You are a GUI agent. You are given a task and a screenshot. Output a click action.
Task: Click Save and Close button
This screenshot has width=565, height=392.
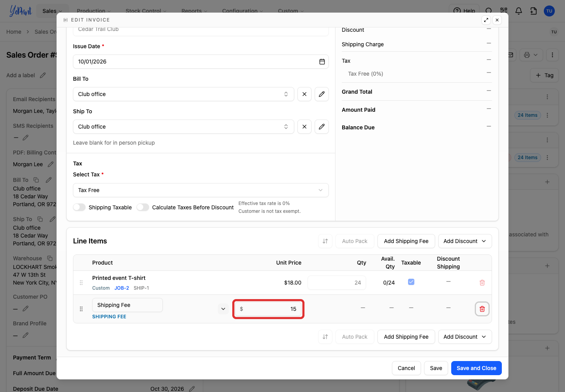coord(476,368)
